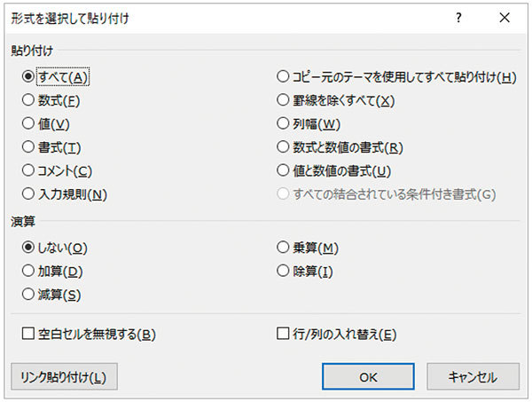Open help with the question mark icon
The image size is (532, 402).
[x=458, y=18]
